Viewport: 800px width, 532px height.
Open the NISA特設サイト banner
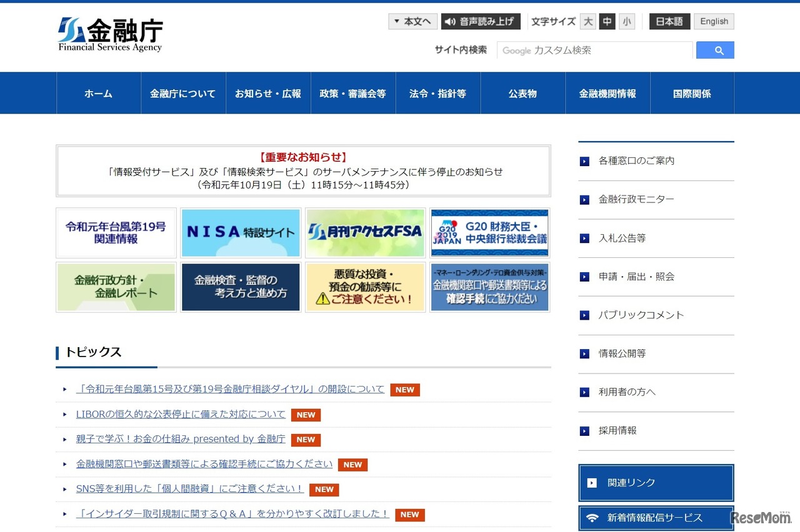(x=241, y=232)
